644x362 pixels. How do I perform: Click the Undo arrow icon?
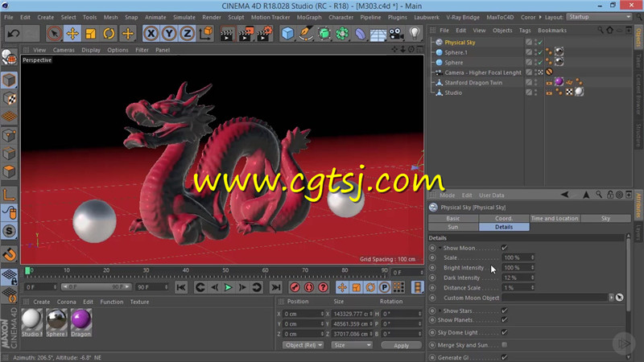(x=13, y=33)
